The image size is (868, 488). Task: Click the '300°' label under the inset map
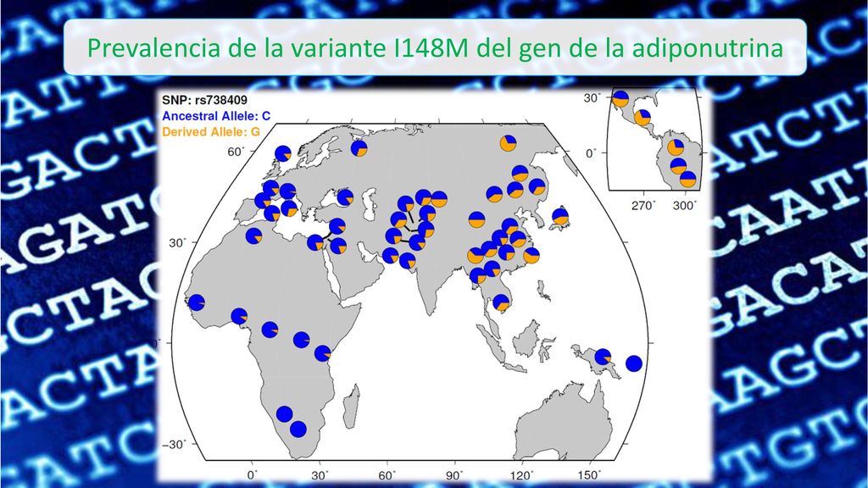pyautogui.click(x=685, y=206)
